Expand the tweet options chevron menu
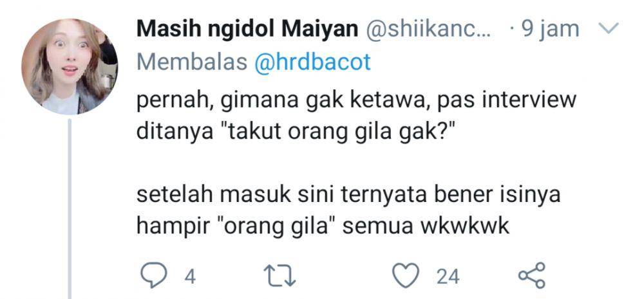This screenshot has width=644, height=299. (609, 29)
